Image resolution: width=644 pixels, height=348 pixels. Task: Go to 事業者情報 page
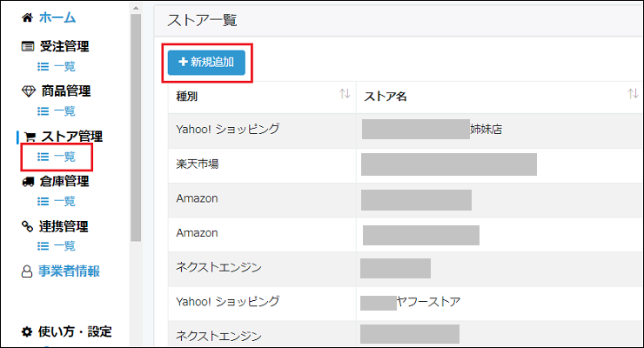[x=70, y=271]
